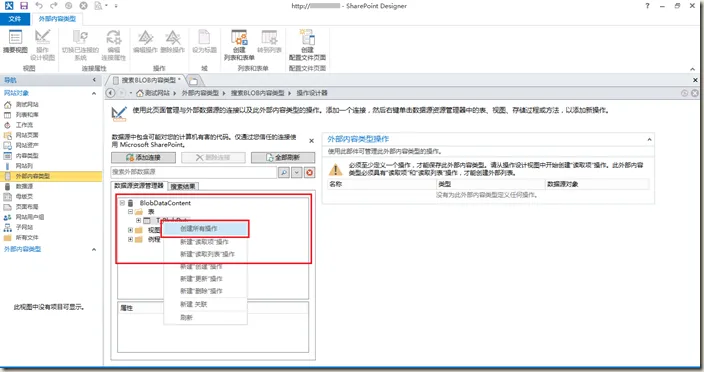The image size is (704, 372).
Task: Switch to 数据源资源管理器 tab
Action: click(x=139, y=185)
